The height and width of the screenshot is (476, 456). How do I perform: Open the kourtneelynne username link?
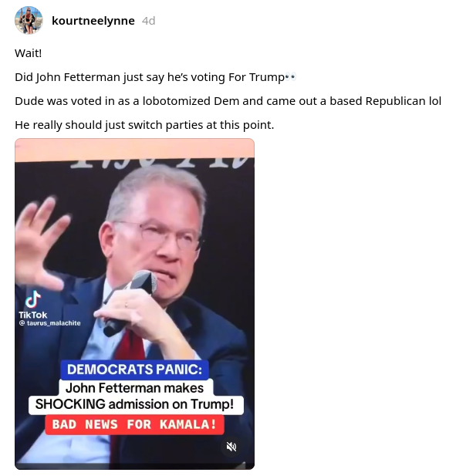pos(93,21)
